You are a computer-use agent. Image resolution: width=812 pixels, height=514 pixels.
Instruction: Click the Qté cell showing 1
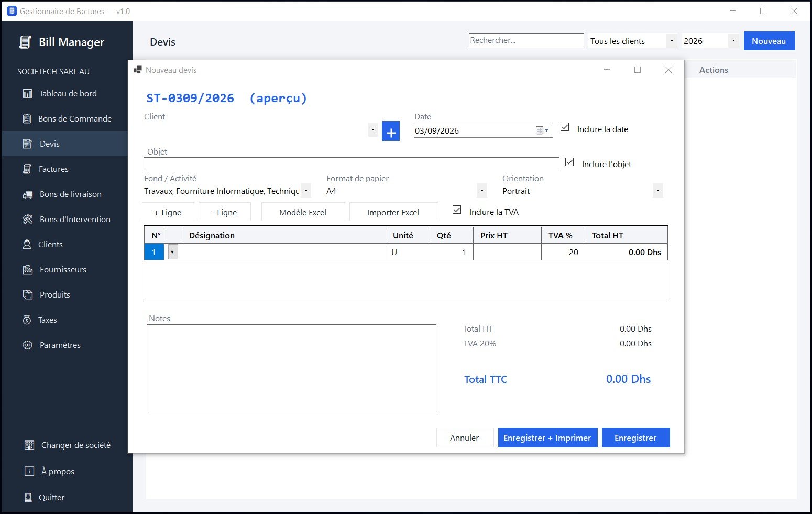pos(452,252)
